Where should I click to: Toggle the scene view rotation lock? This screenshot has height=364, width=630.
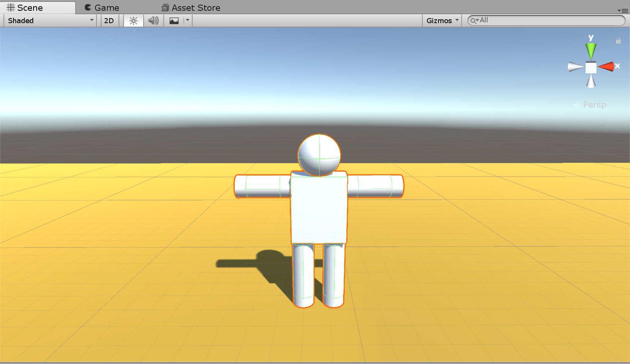(618, 40)
